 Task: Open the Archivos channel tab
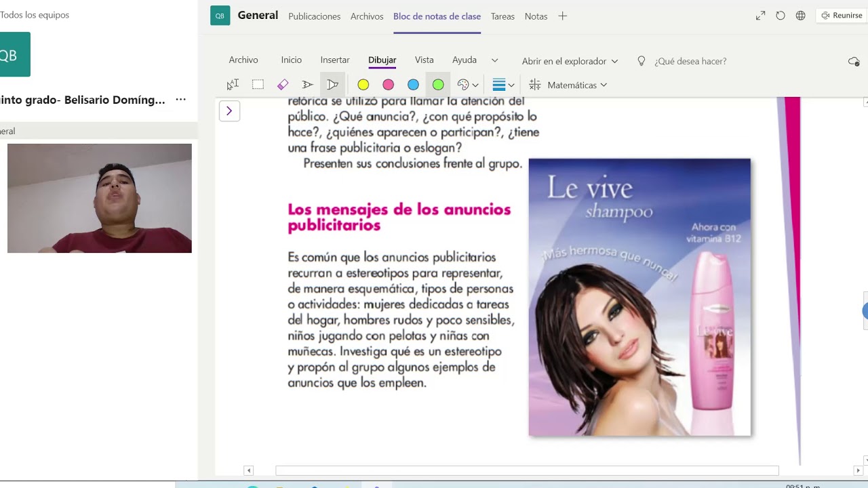click(367, 16)
